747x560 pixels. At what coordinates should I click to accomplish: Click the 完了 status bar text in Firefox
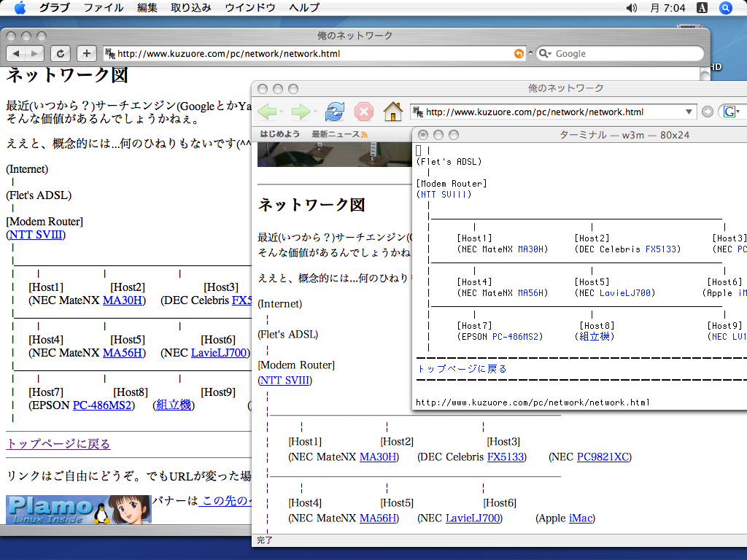(x=264, y=540)
